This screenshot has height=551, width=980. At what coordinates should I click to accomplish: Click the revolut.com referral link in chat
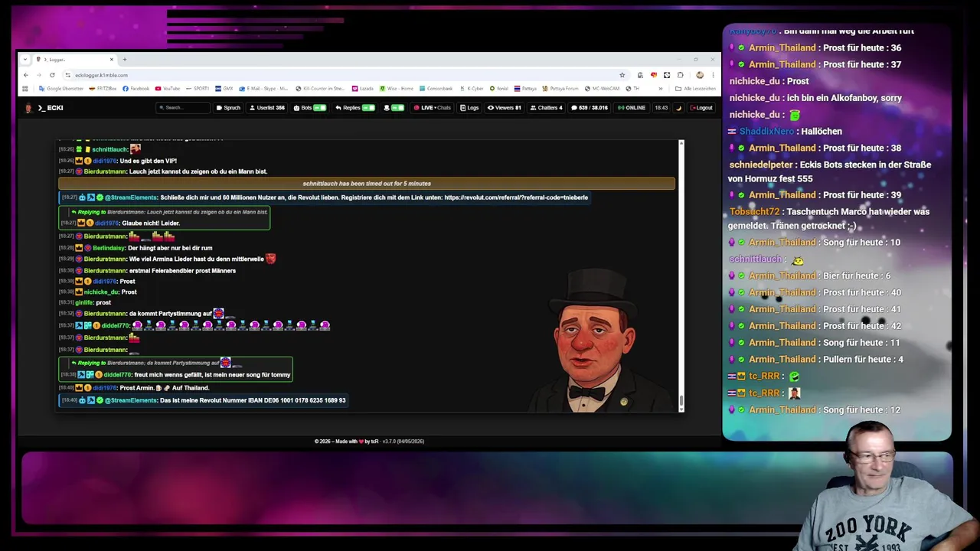point(516,197)
